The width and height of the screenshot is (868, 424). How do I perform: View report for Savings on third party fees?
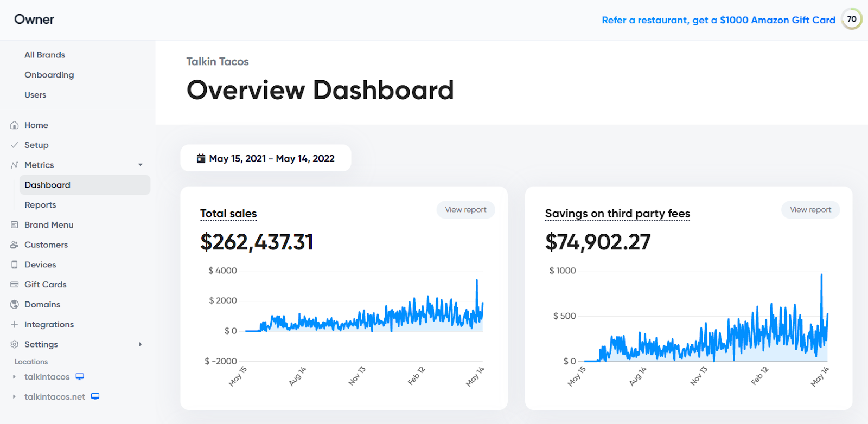(810, 210)
